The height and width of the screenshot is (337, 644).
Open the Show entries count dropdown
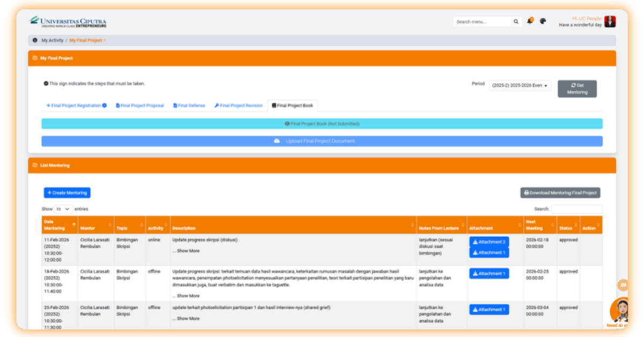click(63, 209)
